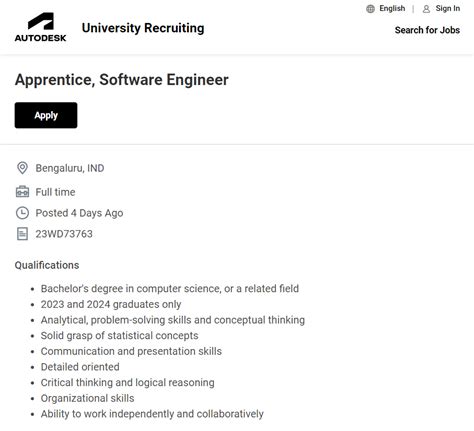Viewport: 474px width, 431px height.
Task: Click the Qualifications heading
Action: [x=47, y=265]
